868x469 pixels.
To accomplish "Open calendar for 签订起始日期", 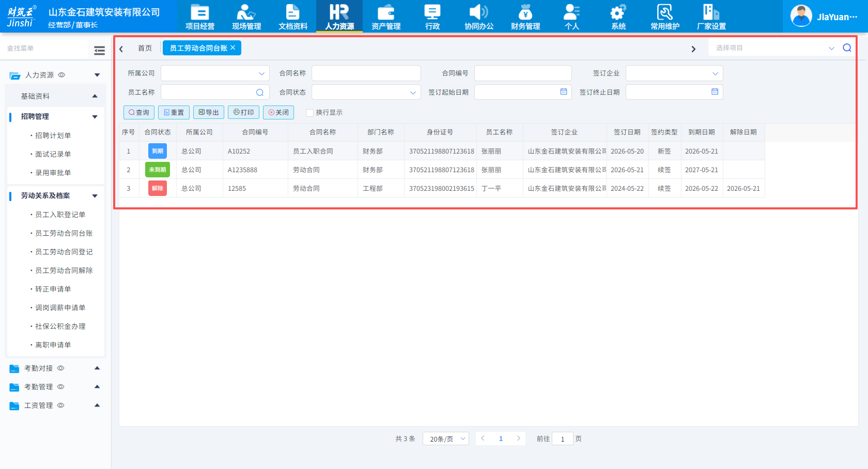I will [x=564, y=92].
